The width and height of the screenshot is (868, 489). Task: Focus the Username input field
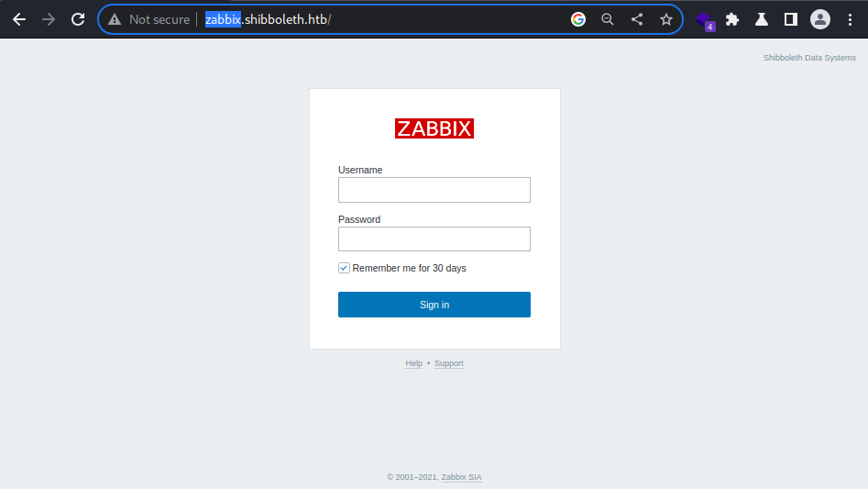coord(434,190)
